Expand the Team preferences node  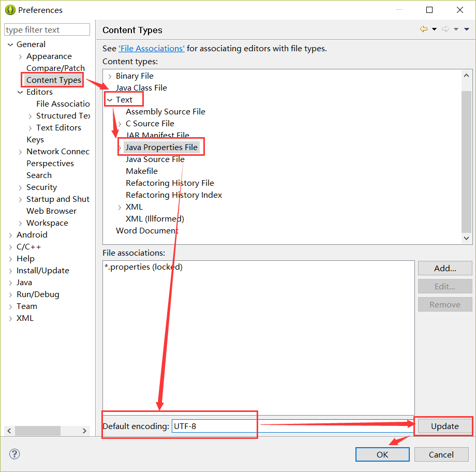click(11, 307)
